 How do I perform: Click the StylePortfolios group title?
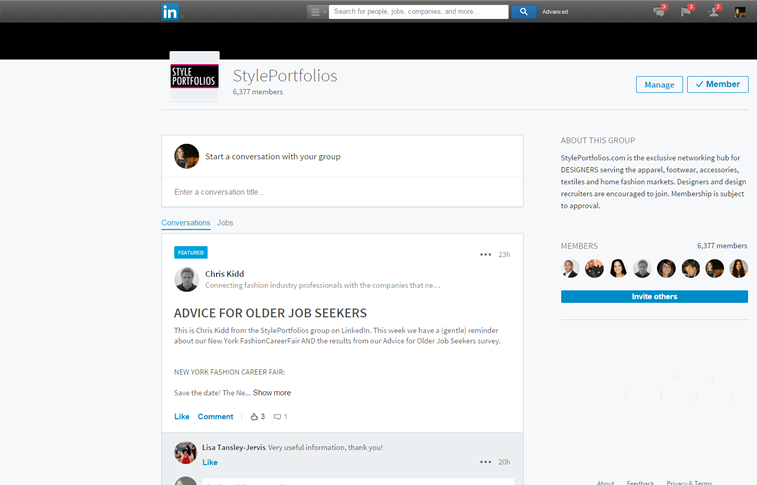(x=285, y=76)
